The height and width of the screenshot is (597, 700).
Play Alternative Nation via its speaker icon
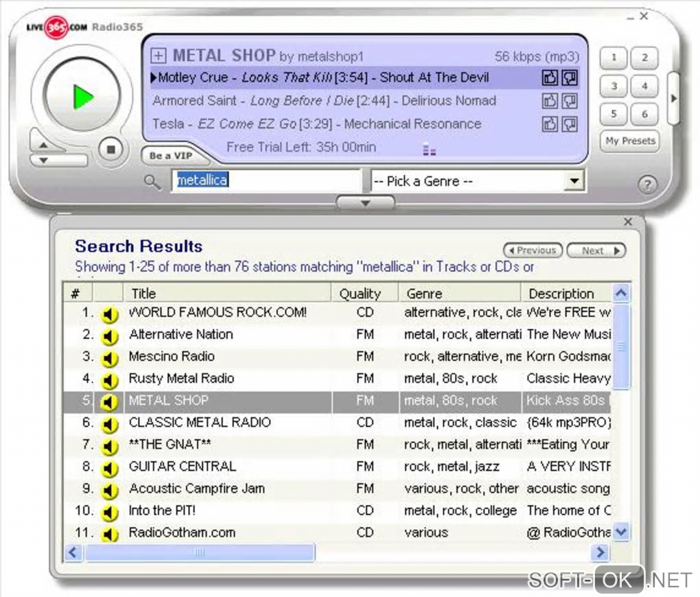point(109,336)
